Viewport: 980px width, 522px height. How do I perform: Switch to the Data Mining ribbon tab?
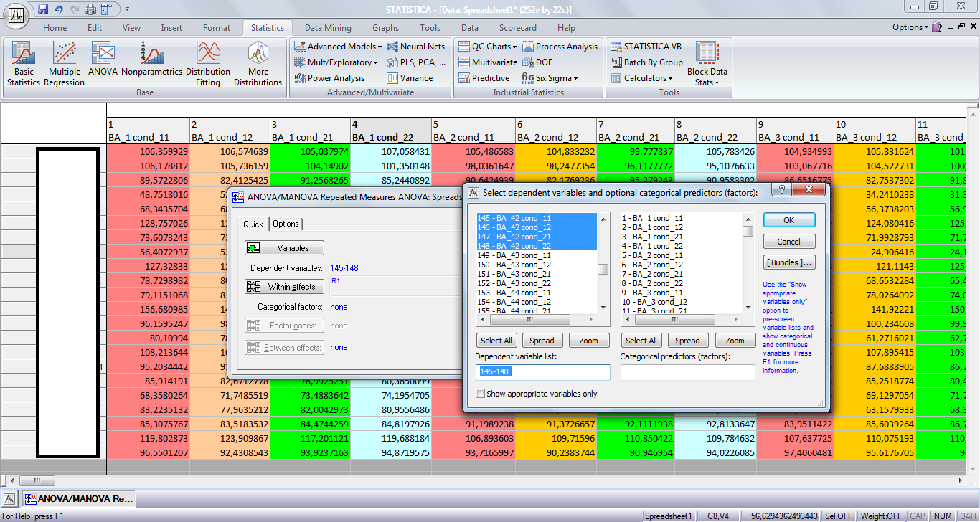point(328,28)
